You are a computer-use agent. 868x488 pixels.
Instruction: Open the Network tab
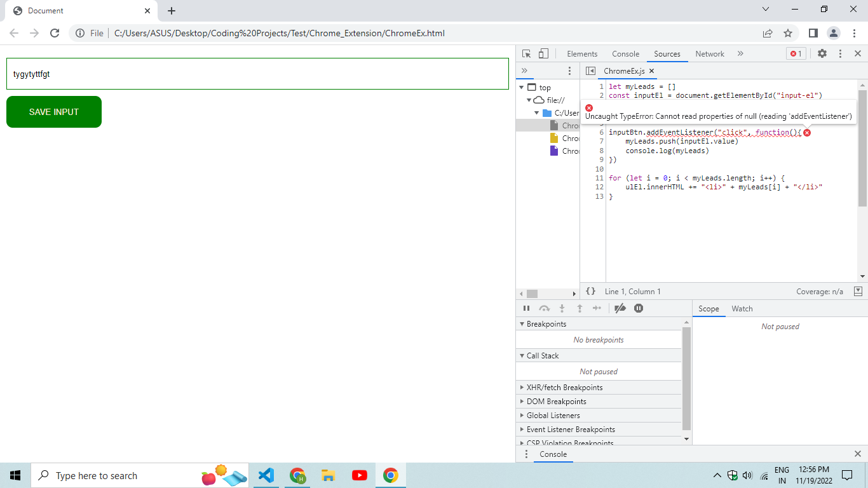pos(710,54)
